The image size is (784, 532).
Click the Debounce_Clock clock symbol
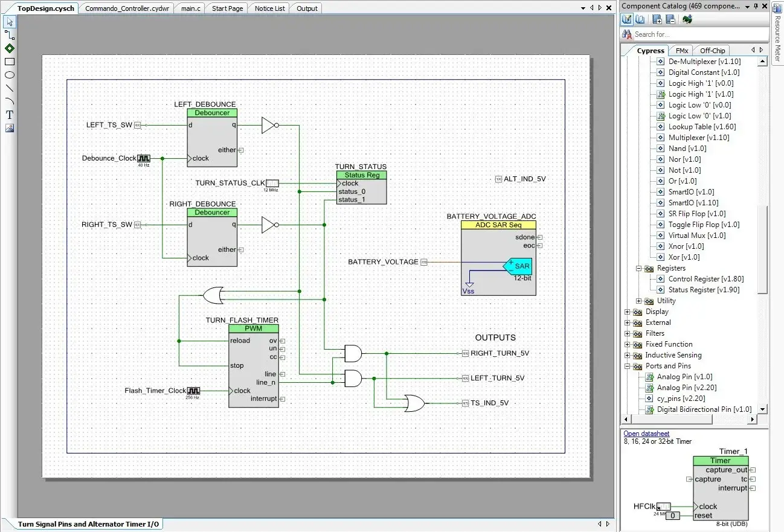click(x=144, y=158)
